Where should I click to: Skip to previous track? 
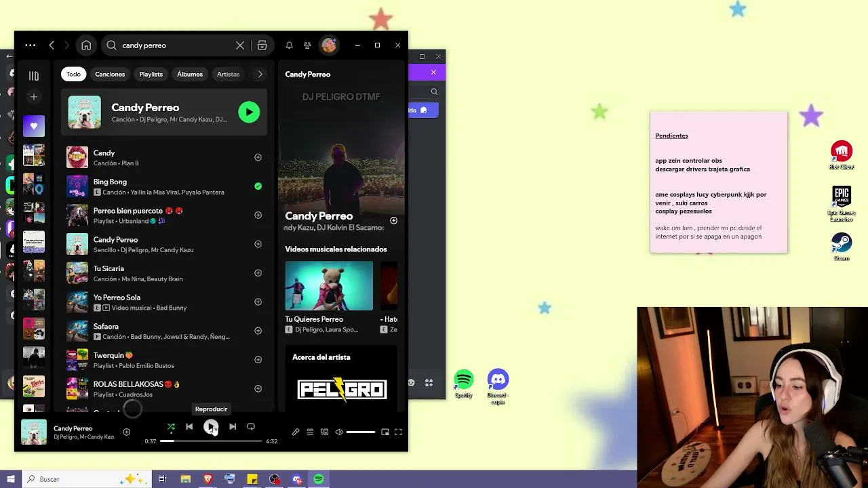(x=189, y=426)
